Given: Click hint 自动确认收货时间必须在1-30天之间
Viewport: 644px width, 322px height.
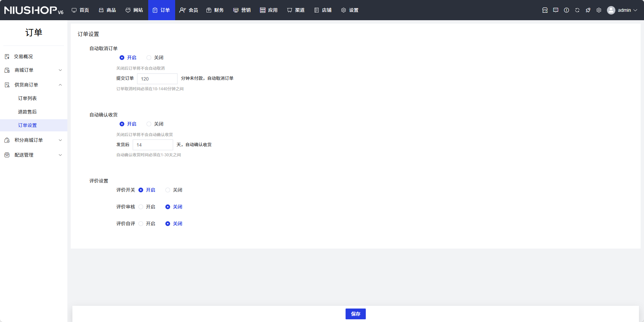Looking at the screenshot, I should [x=149, y=155].
